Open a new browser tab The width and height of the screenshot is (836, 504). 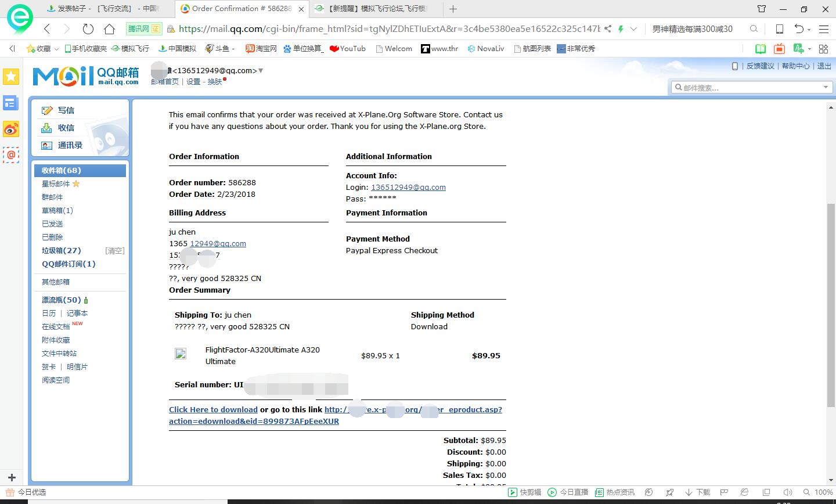pos(453,9)
